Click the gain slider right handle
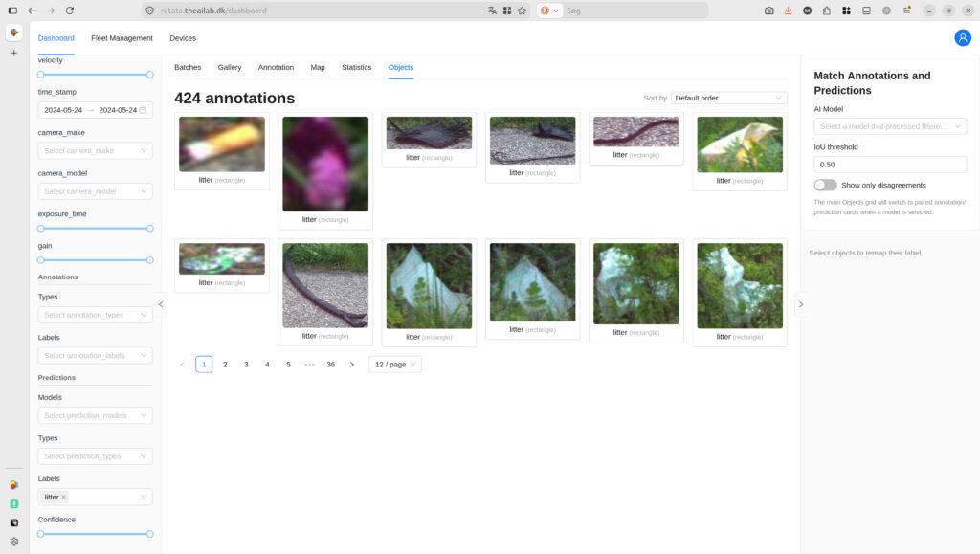This screenshot has width=980, height=554. (150, 260)
